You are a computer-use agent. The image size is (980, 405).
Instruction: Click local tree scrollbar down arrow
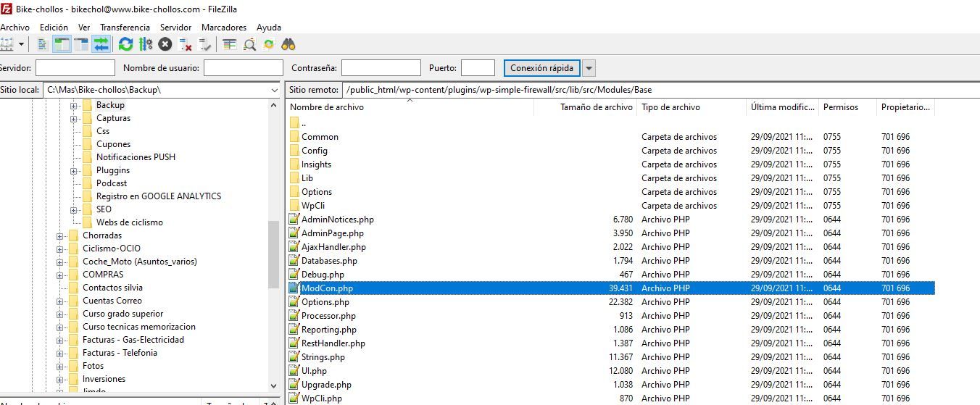pyautogui.click(x=273, y=386)
